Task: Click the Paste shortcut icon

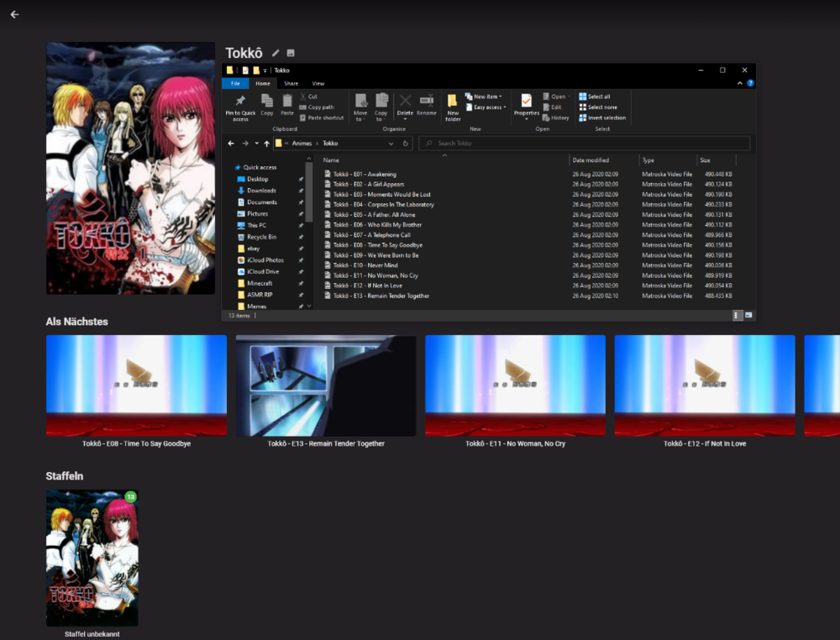Action: (303, 118)
